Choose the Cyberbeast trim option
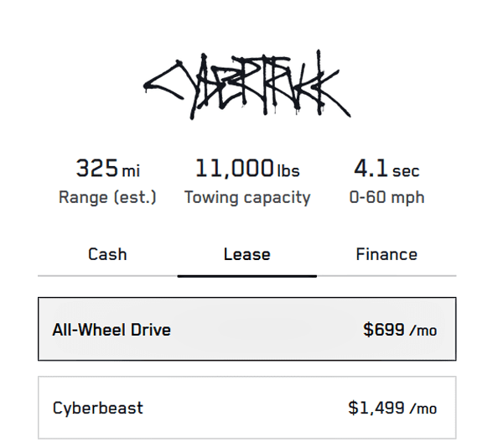 click(x=246, y=408)
